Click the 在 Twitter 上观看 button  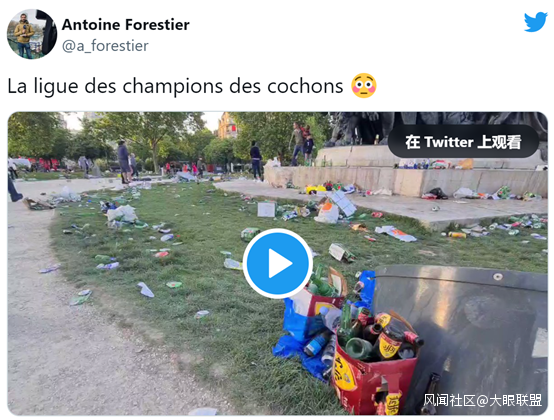(x=463, y=142)
